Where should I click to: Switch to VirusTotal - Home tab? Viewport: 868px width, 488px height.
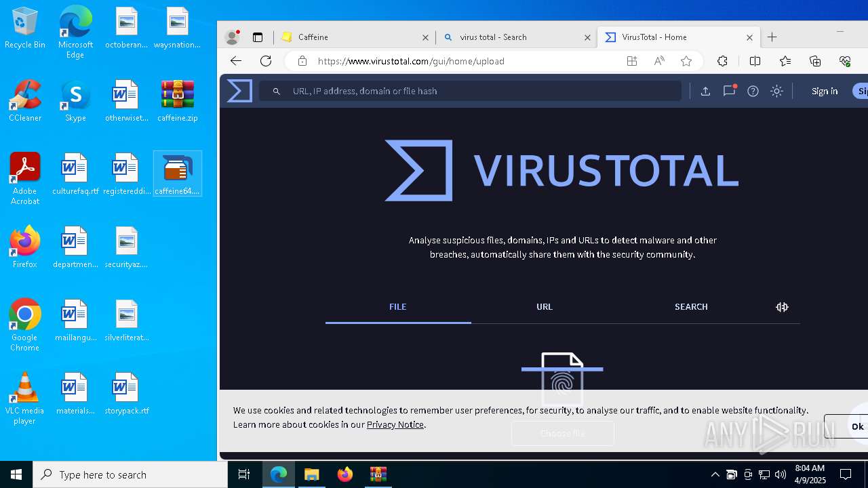pos(678,37)
